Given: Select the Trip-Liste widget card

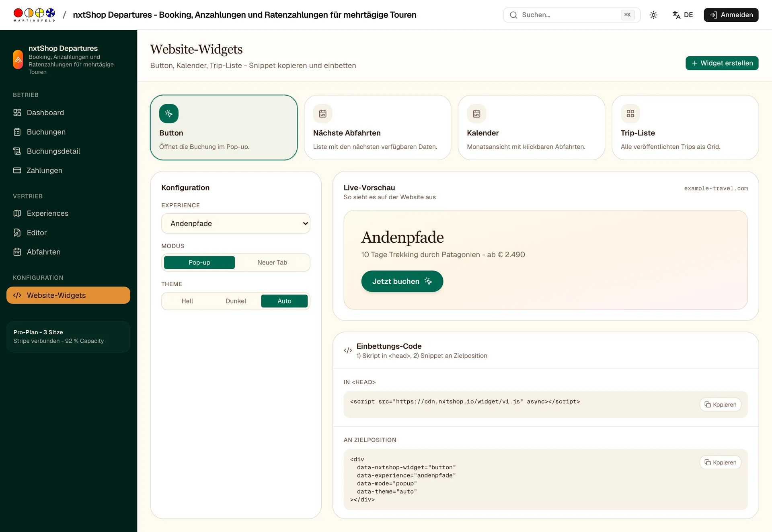Looking at the screenshot, I should tap(685, 127).
